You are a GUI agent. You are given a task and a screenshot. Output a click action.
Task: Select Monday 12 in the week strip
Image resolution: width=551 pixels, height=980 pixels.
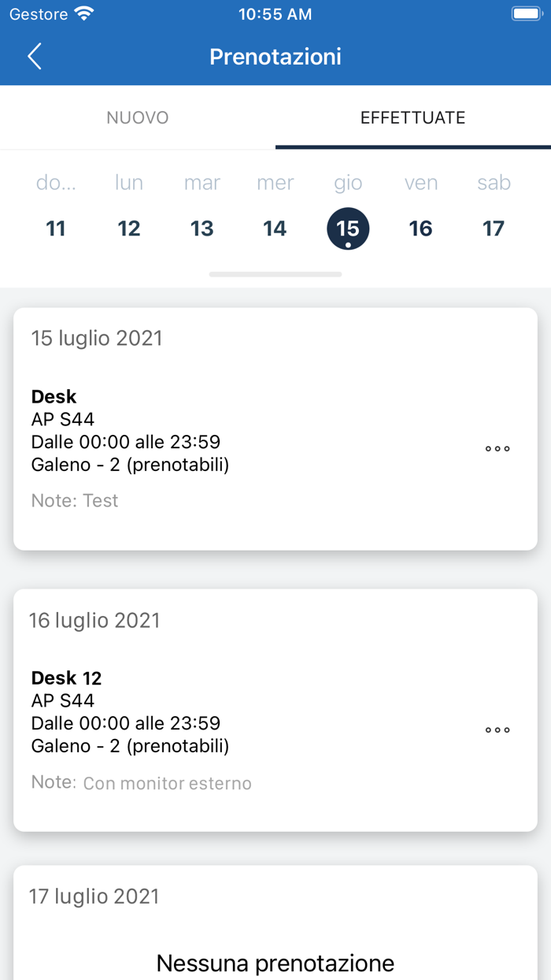pos(129,228)
